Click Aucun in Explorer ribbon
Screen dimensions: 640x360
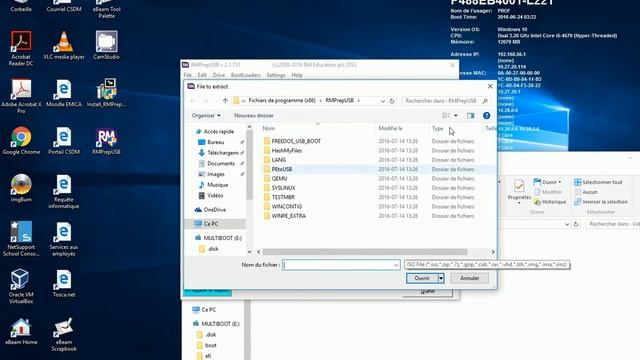tap(586, 192)
